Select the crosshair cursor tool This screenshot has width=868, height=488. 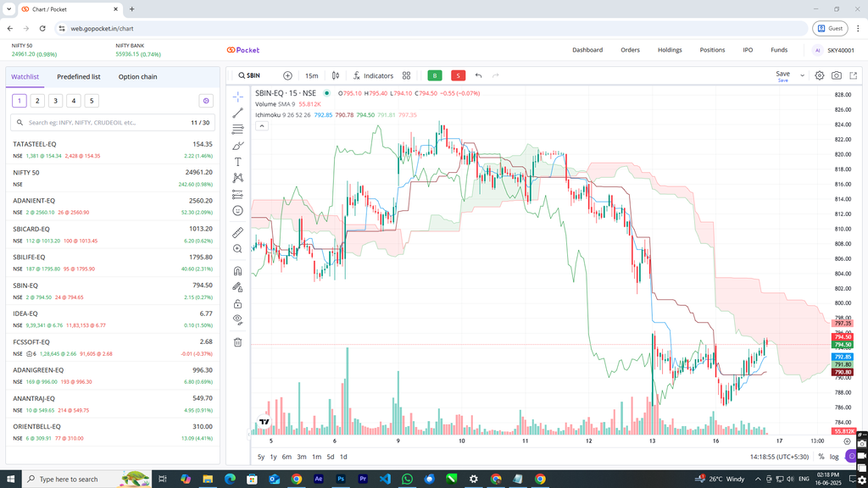click(x=237, y=97)
